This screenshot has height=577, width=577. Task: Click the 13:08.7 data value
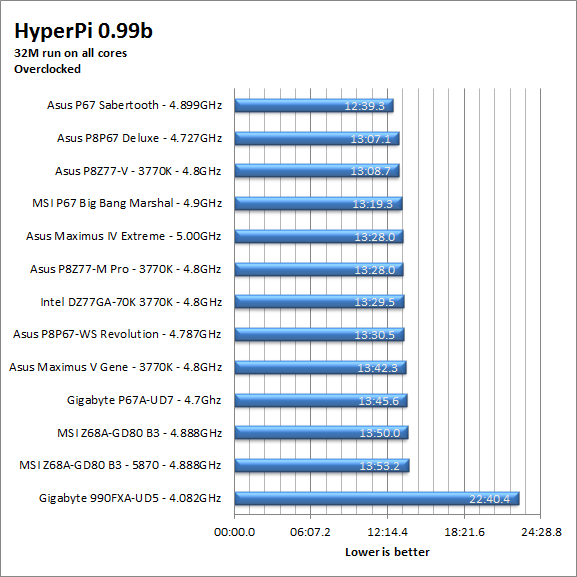tap(371, 171)
